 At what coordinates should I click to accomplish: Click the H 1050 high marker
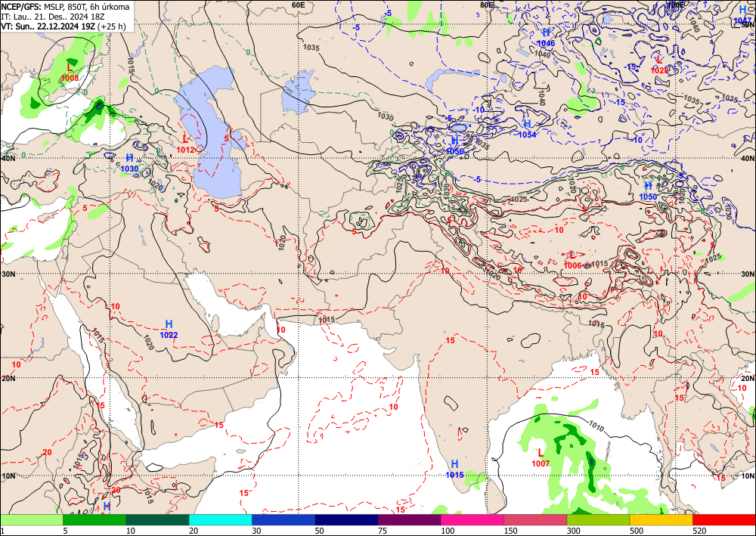point(649,191)
